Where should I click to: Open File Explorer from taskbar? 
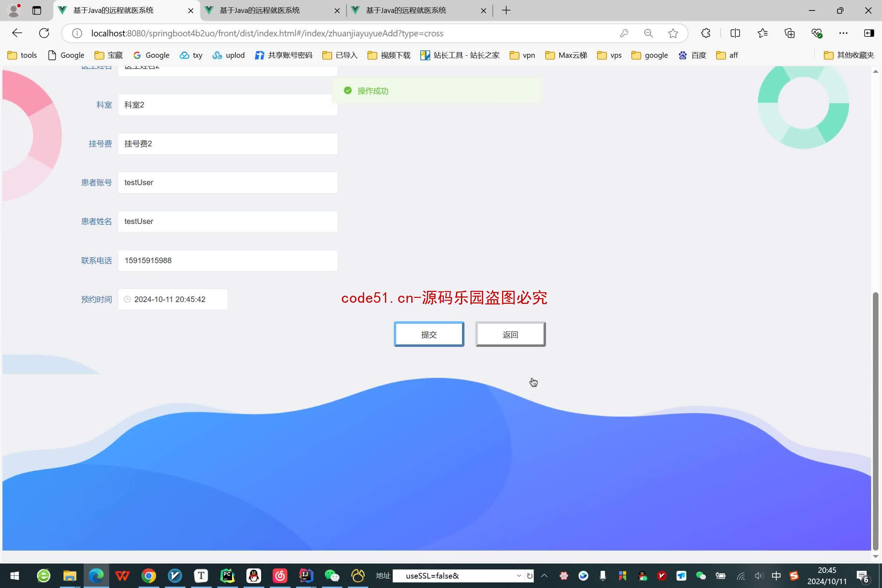click(x=70, y=576)
